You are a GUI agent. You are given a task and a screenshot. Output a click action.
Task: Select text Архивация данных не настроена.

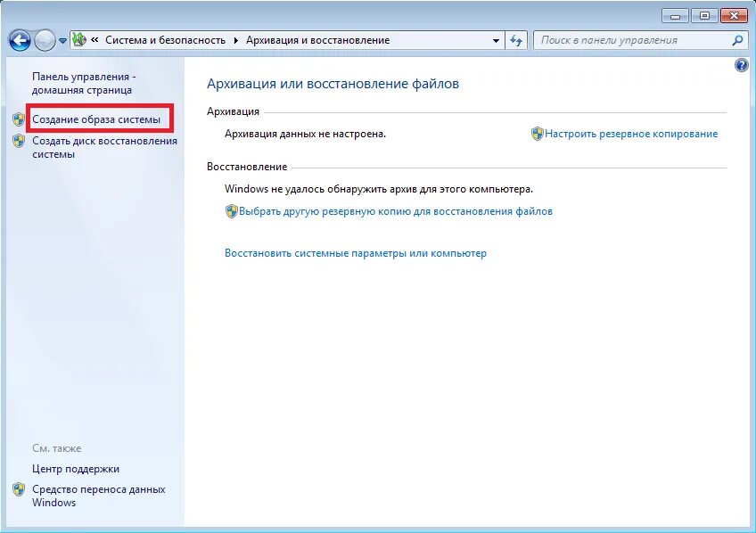(x=305, y=134)
